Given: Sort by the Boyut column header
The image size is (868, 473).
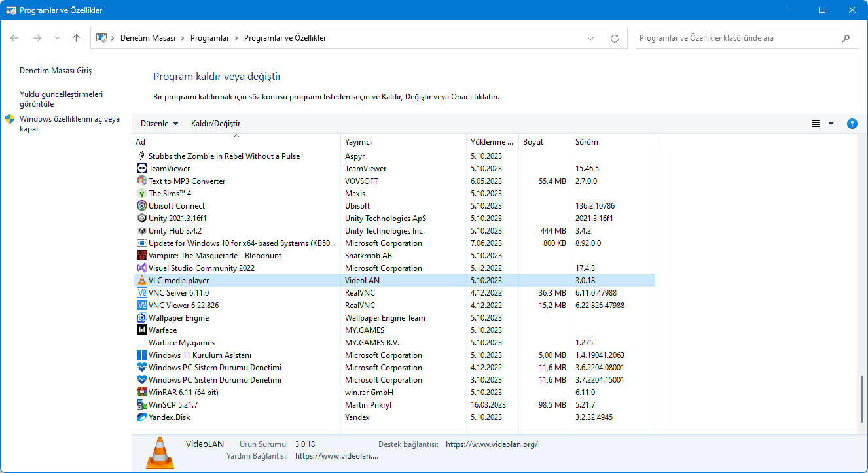Looking at the screenshot, I should tap(545, 142).
